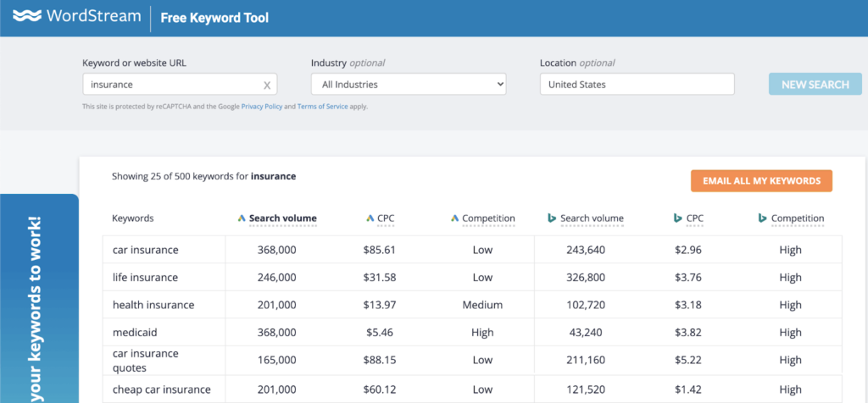Image resolution: width=868 pixels, height=403 pixels.
Task: Click Bing icon beside Competition header
Action: click(x=762, y=218)
